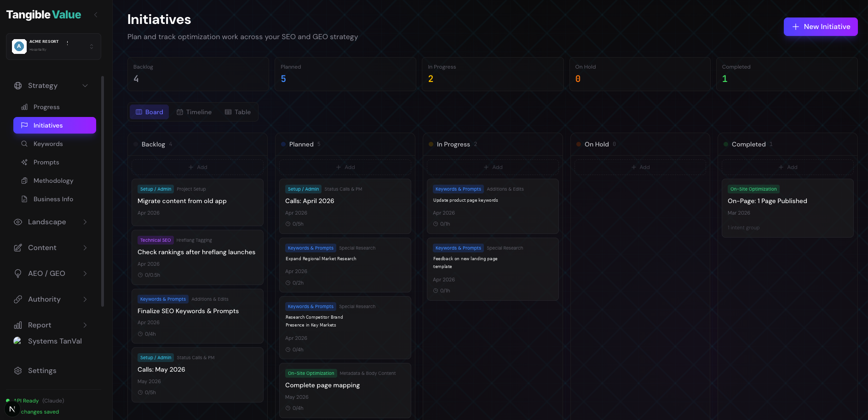Open Finalize SEO Keywords & Prompts card
The image size is (868, 420).
click(x=197, y=316)
